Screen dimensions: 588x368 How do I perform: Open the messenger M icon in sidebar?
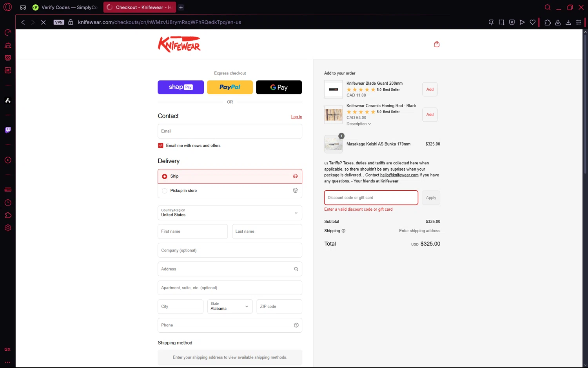pos(8,70)
